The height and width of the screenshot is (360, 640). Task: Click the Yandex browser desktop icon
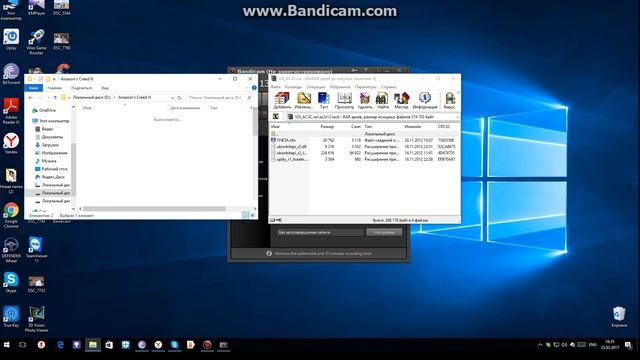tap(11, 144)
